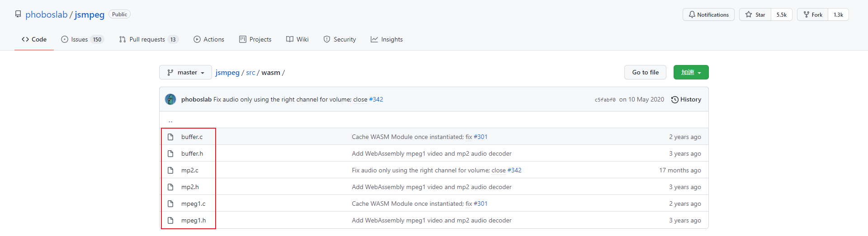
Task: Click the Go to file button
Action: pyautogui.click(x=645, y=72)
